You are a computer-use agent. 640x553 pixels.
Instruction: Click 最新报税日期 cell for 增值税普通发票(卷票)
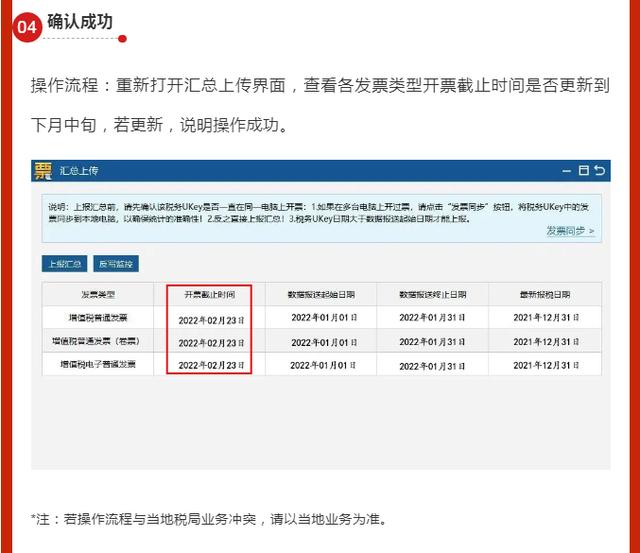click(x=546, y=342)
